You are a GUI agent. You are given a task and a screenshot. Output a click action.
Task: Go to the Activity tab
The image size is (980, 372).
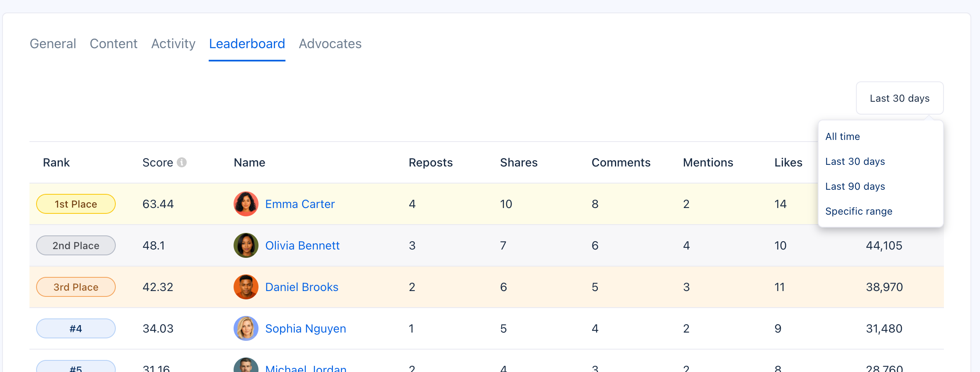[173, 44]
